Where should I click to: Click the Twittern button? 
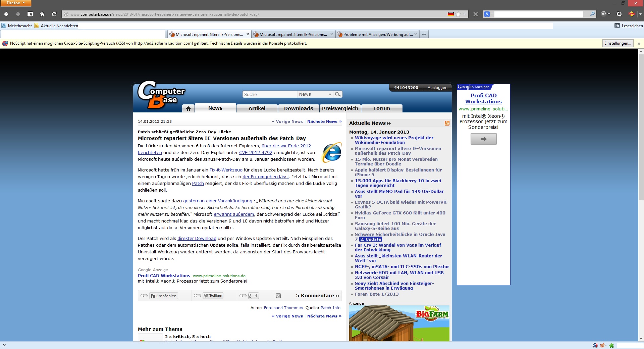(x=213, y=296)
